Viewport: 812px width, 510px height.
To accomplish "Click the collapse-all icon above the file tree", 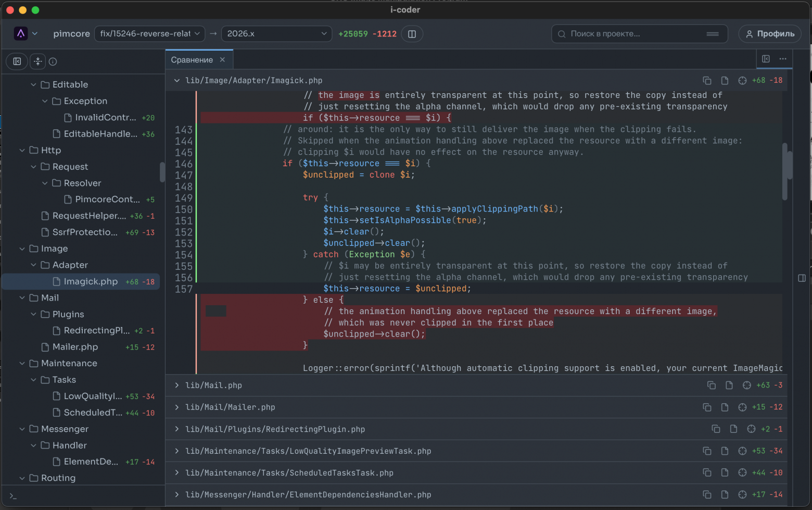I will coord(38,61).
